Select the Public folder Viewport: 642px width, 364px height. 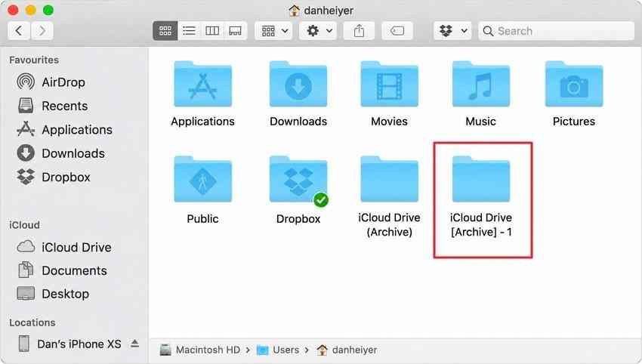pyautogui.click(x=202, y=190)
